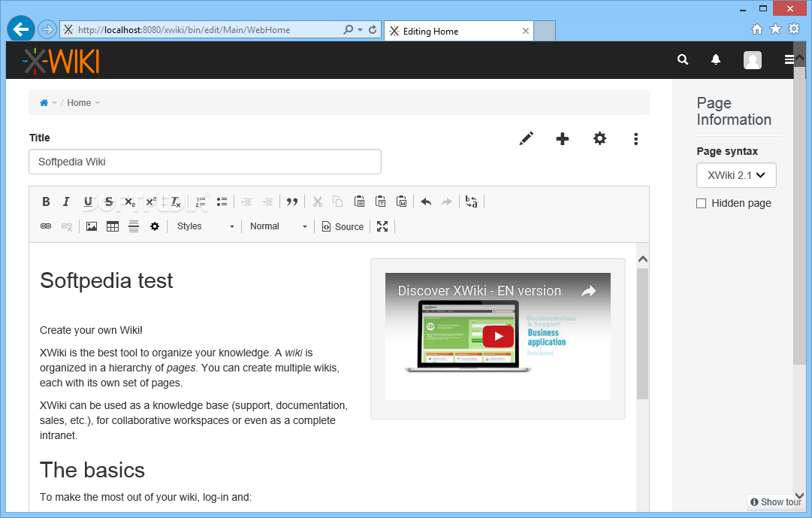Paste from clipboard

click(359, 201)
